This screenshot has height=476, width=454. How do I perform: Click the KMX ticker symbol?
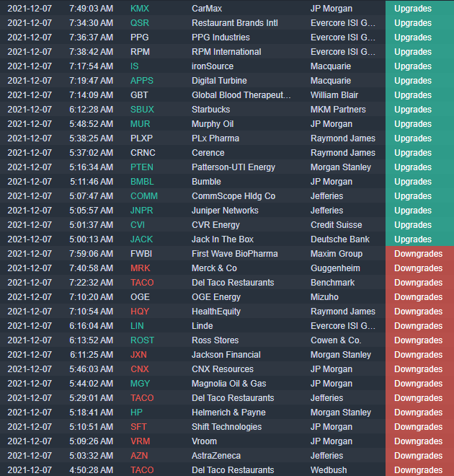click(140, 9)
